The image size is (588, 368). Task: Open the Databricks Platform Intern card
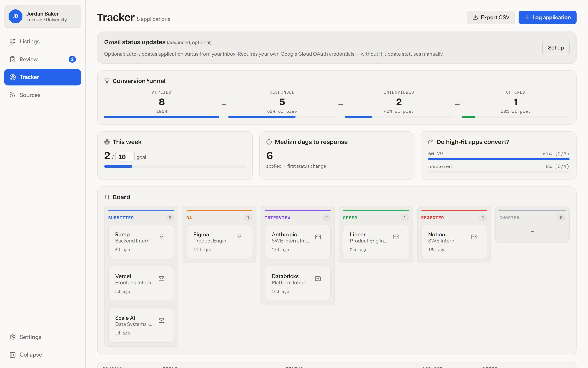click(298, 283)
